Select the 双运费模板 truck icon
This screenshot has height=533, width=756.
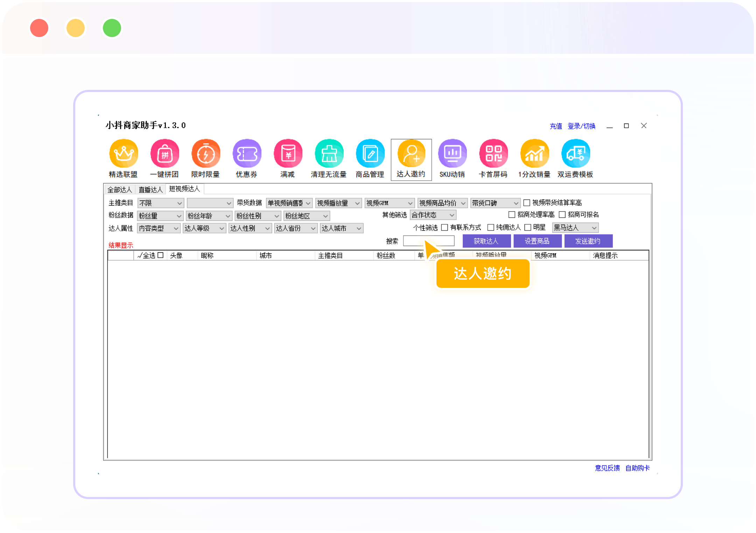click(x=575, y=154)
